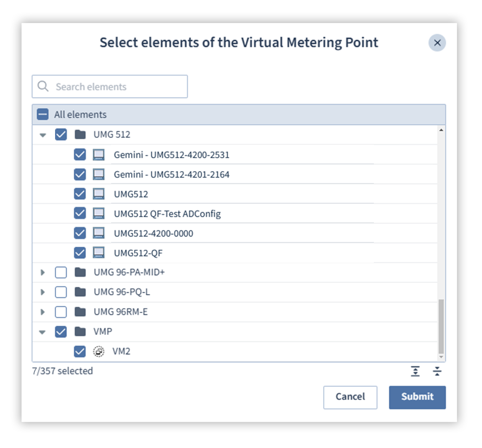Screen dimensions: 482x448
Task: Click the UMG 96-PQ-L folder icon
Action: [x=80, y=292]
